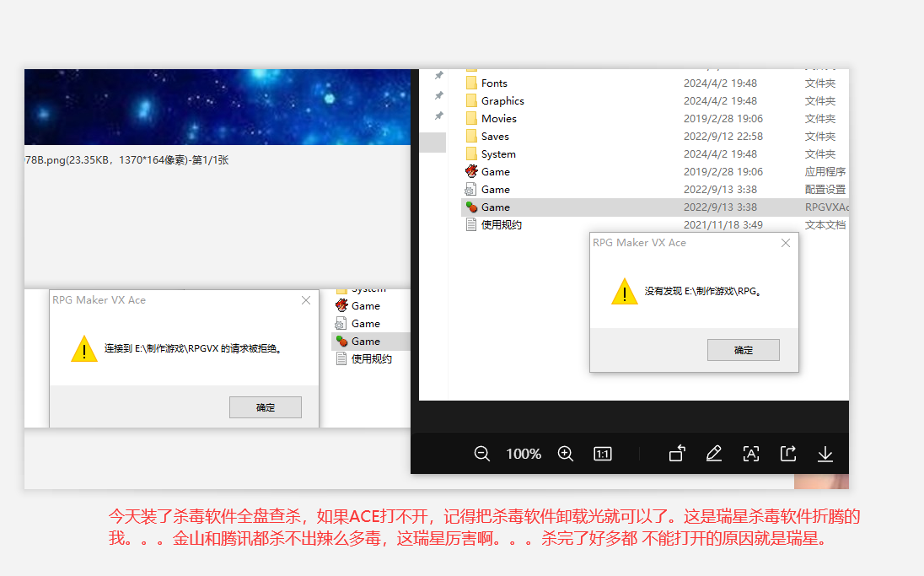Click warning icon in the 请求被拒绝 dialog

(84, 349)
